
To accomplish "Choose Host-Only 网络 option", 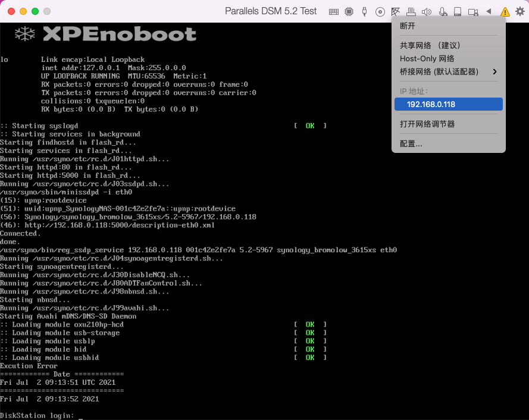I will [448, 59].
